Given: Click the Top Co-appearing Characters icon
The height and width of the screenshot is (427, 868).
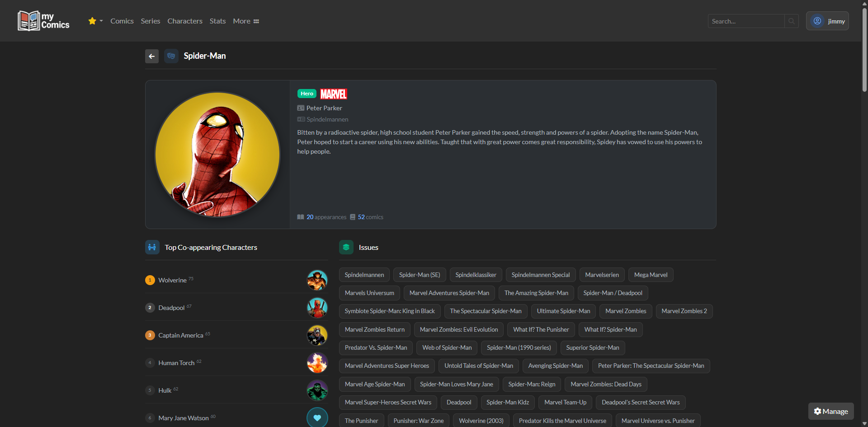Looking at the screenshot, I should click(152, 247).
